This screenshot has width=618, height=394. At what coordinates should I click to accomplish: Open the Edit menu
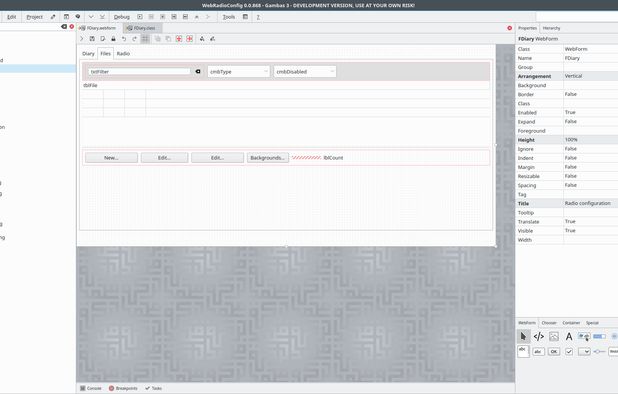coord(12,17)
